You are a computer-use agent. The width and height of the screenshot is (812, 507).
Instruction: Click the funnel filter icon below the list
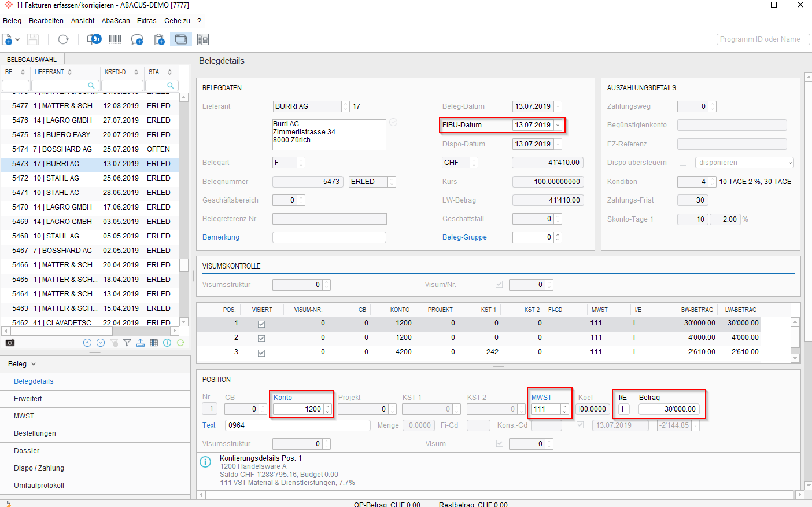[127, 343]
